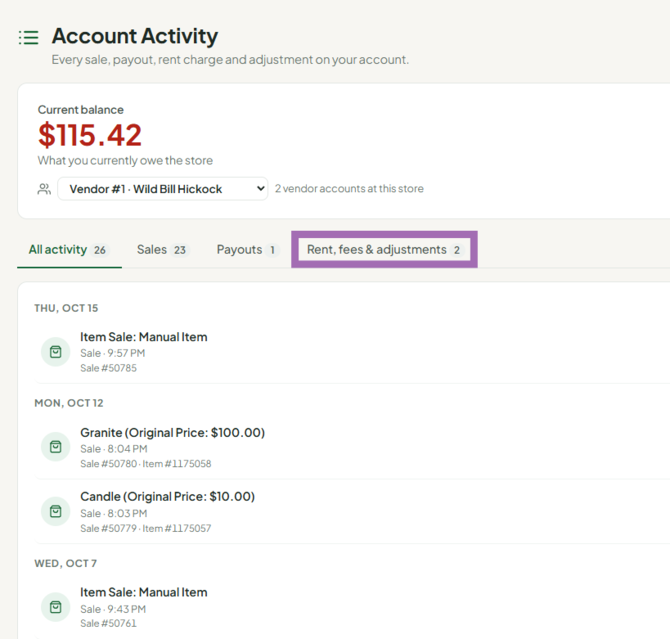This screenshot has width=670, height=639.
Task: Click the 'MON, OCT 12' date header
Action: [69, 403]
